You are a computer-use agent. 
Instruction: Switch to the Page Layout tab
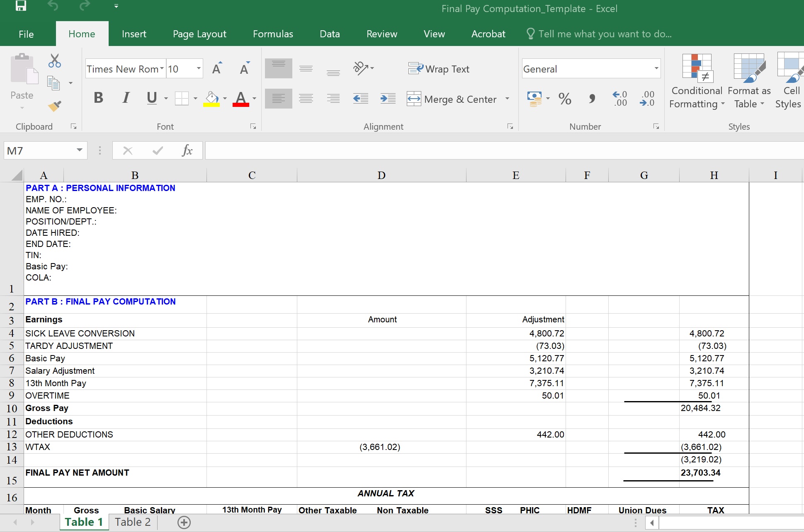[x=199, y=34]
